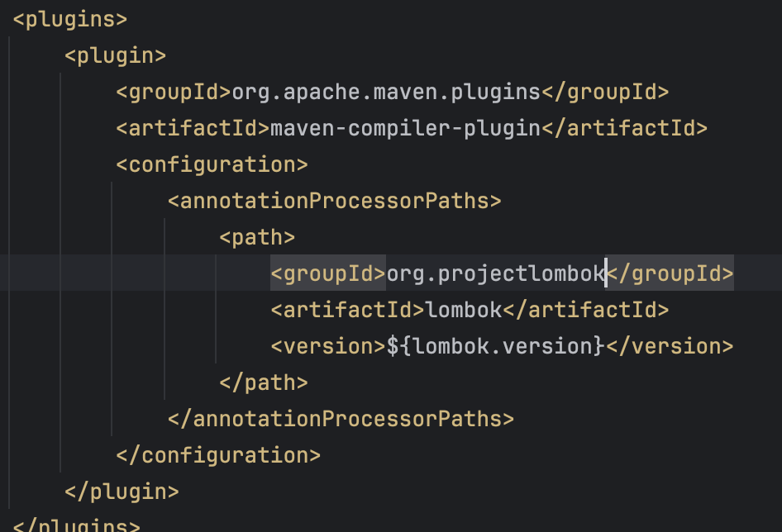Click closing groupId tag after org.apache.maven.plugins
The width and height of the screenshot is (782, 532).
[605, 93]
